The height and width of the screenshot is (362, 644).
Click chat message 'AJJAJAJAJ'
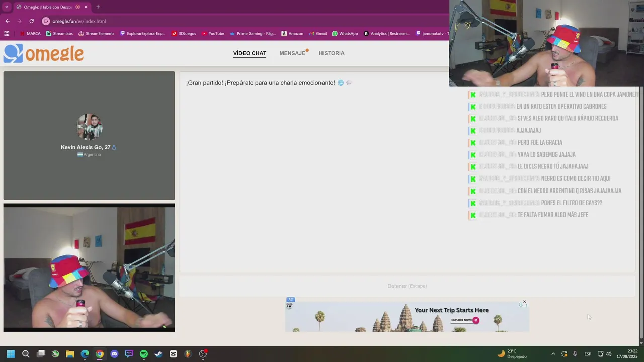(529, 131)
